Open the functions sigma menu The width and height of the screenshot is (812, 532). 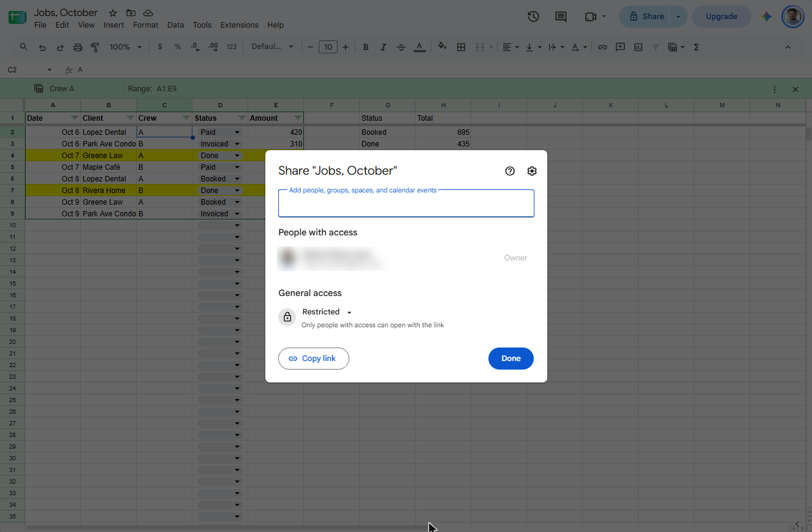click(x=696, y=47)
